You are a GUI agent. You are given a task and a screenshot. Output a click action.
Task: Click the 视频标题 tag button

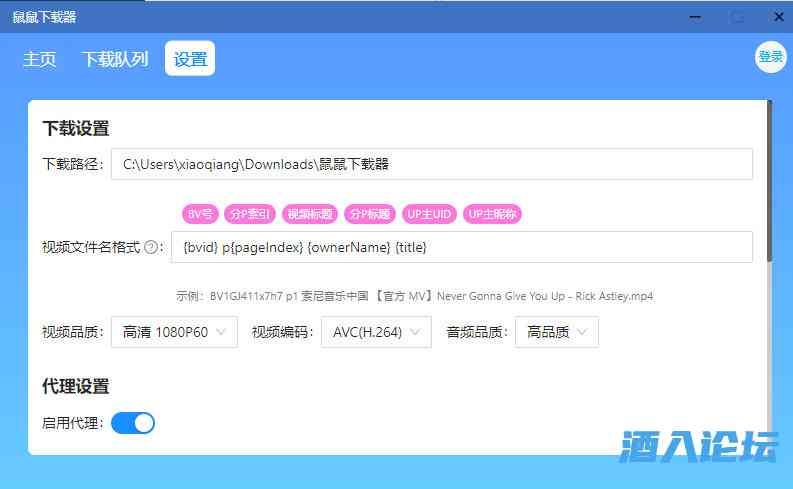(310, 214)
